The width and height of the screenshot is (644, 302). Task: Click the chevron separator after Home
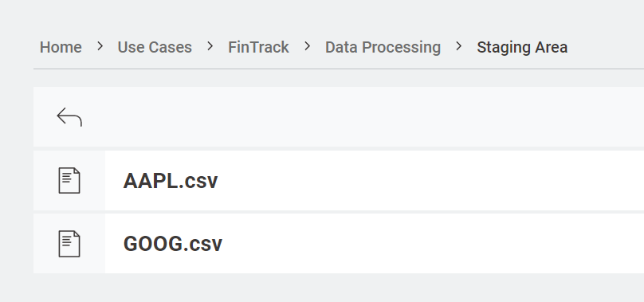[x=100, y=46]
